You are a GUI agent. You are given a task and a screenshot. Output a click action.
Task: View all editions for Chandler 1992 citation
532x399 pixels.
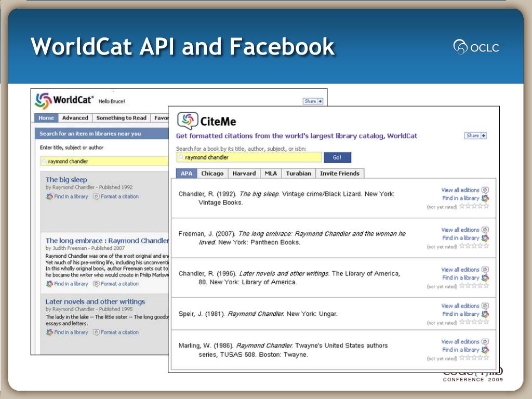460,190
